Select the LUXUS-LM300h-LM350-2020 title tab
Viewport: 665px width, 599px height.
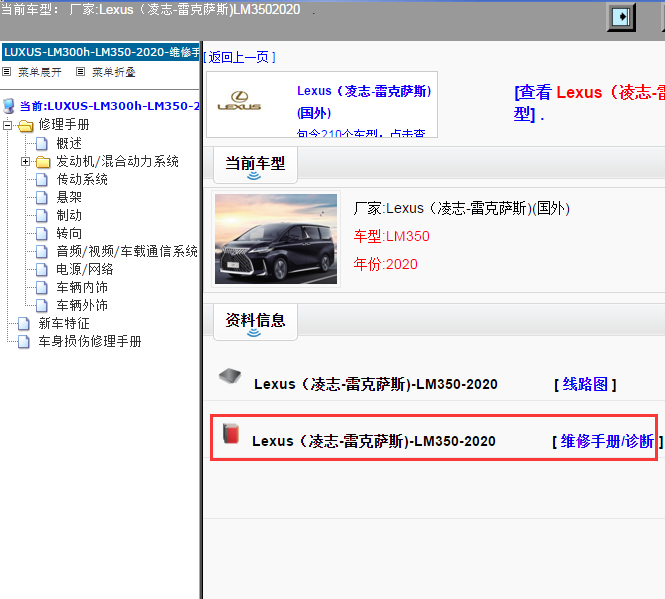click(x=101, y=52)
